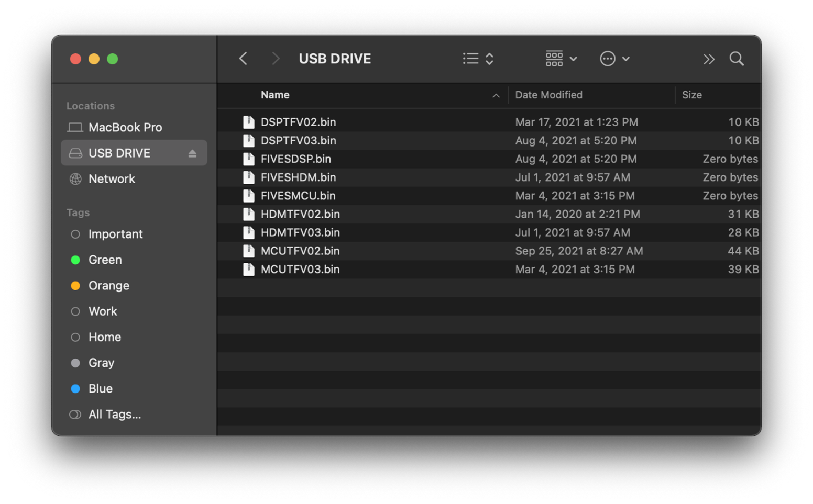Click the Home tag empty circle
This screenshot has width=813, height=504.
pyautogui.click(x=75, y=337)
